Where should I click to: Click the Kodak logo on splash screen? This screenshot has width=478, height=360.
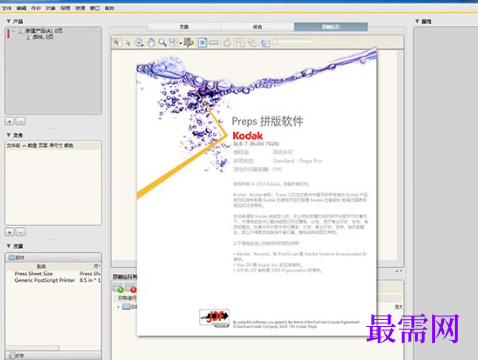click(x=248, y=136)
